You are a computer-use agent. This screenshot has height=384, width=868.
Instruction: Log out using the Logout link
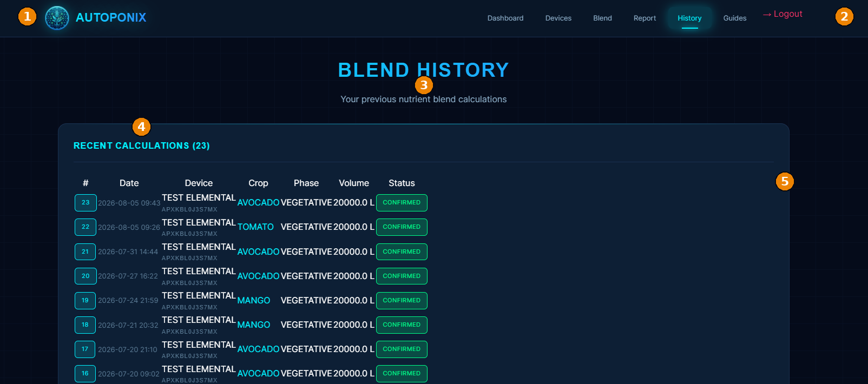[782, 14]
